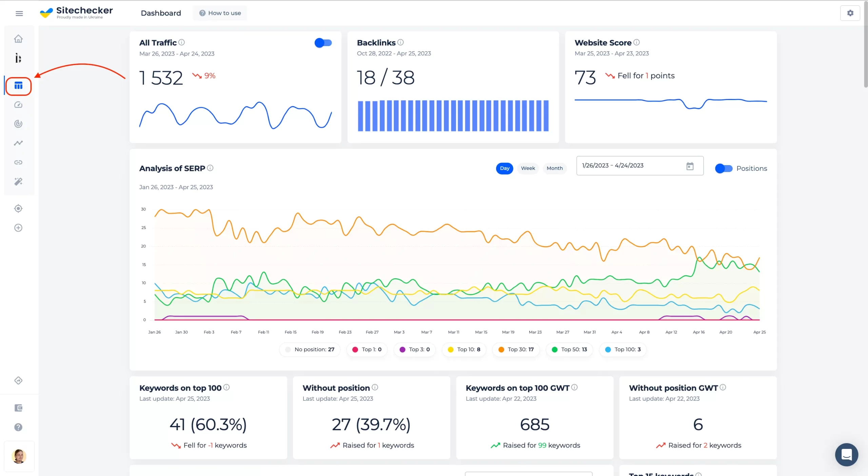Toggle Top 100 legend series

point(623,350)
